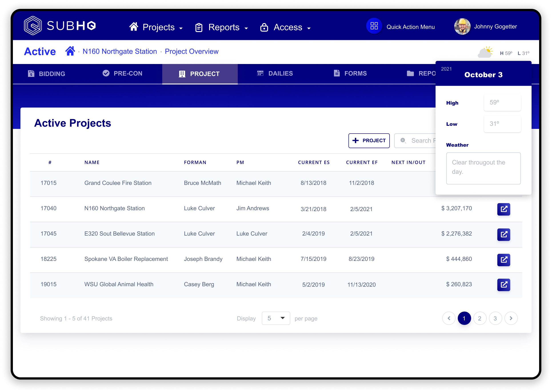Click the L 31° temperature reading

(524, 53)
